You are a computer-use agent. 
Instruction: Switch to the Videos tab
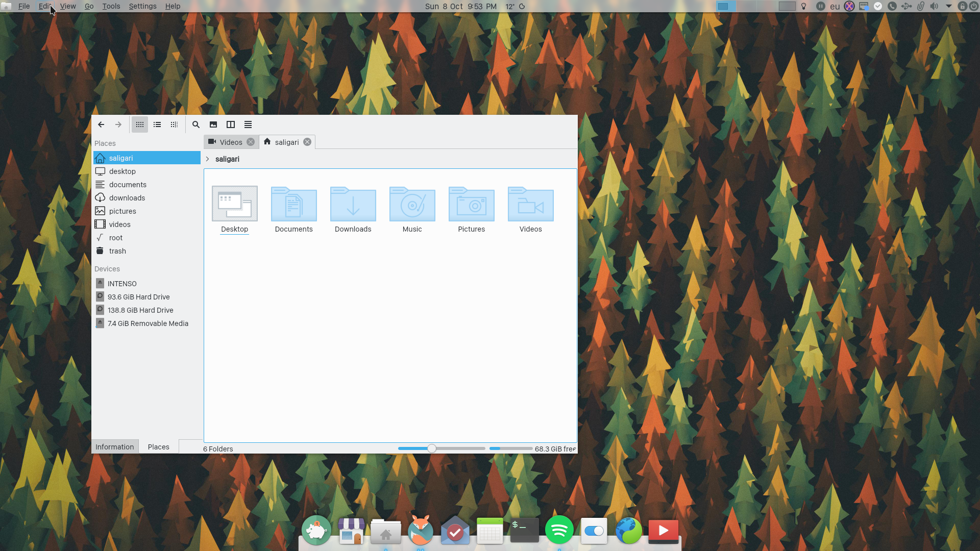point(231,142)
